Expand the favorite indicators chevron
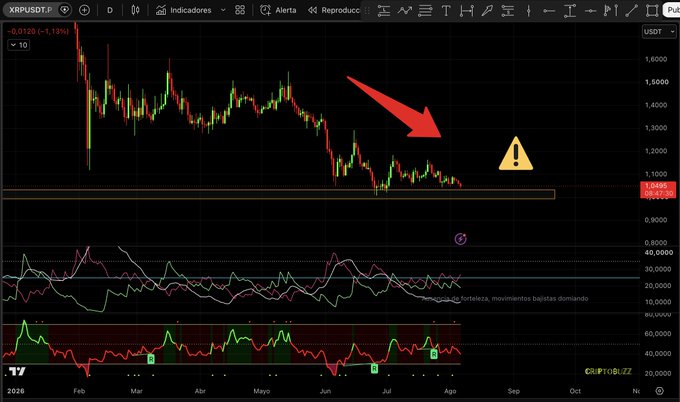The image size is (680, 402). [223, 10]
